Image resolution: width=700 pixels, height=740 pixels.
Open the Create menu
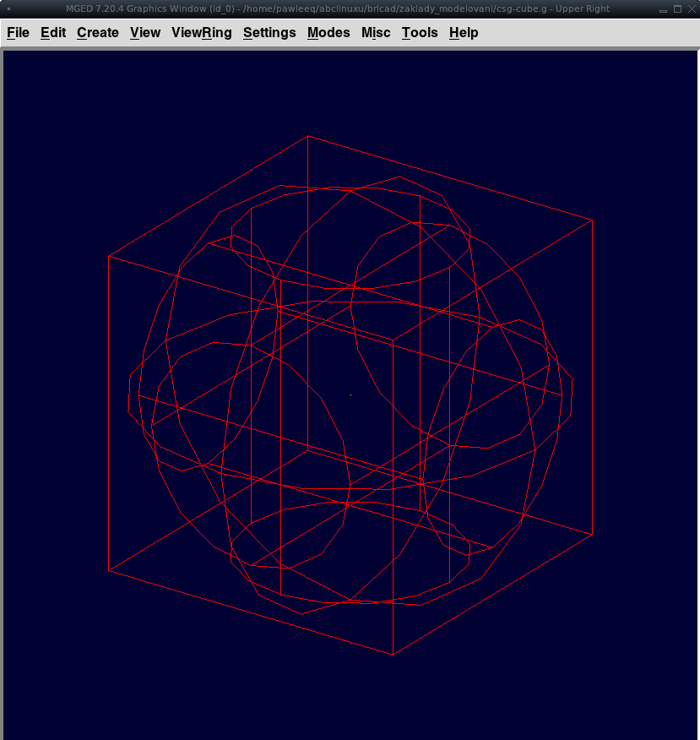pos(98,33)
